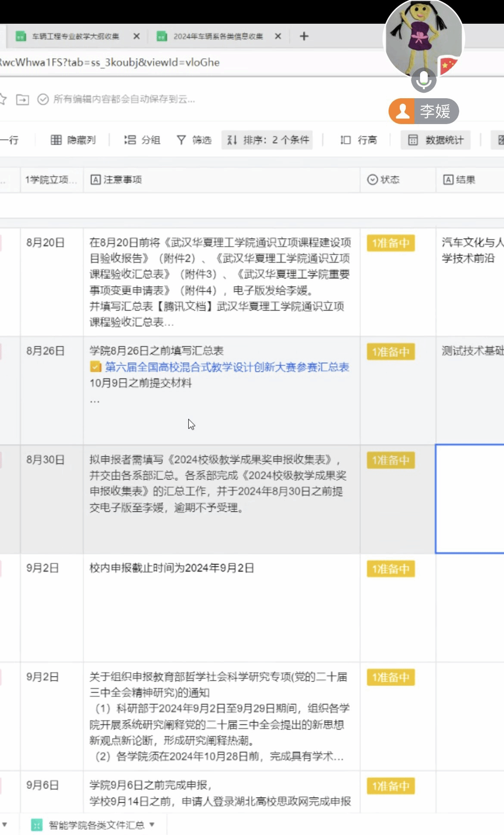The image size is (504, 835).
Task: Open the 分组 grouping tool
Action: [x=142, y=140]
